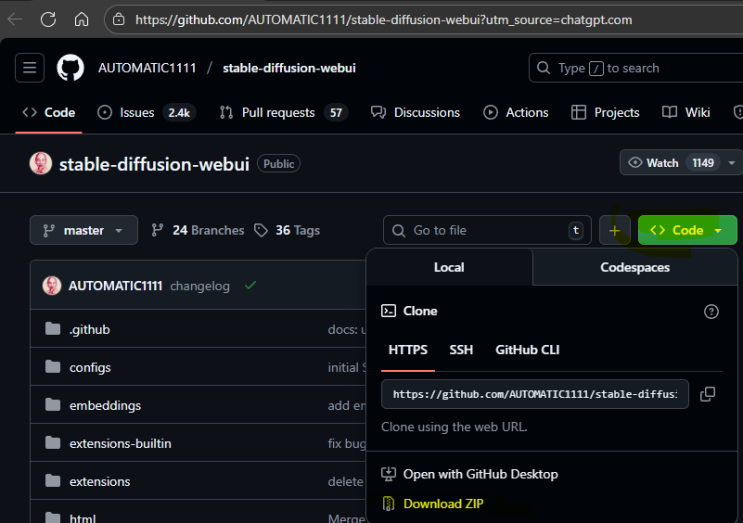Open the Wiki tab
The height and width of the screenshot is (523, 743).
(x=686, y=112)
